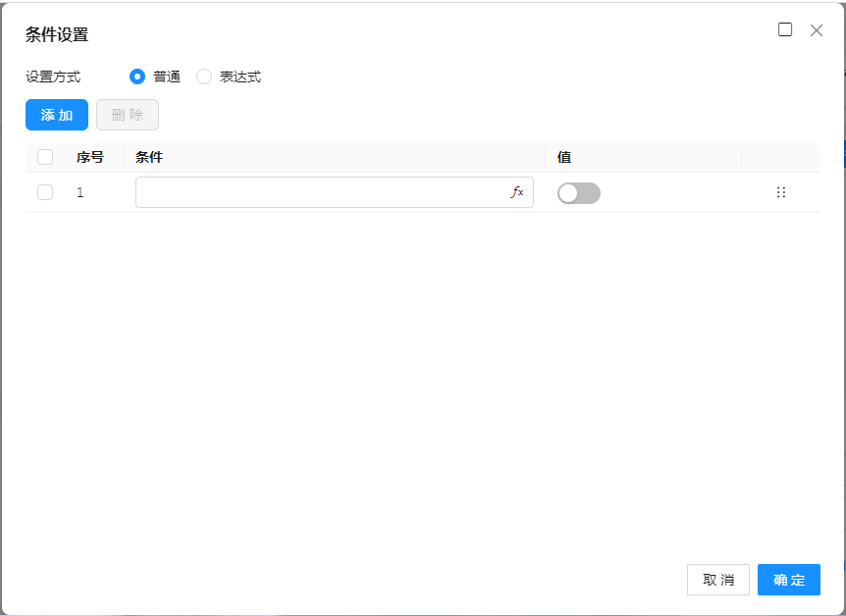Click the 序号 column header
846x616 pixels.
coord(90,157)
